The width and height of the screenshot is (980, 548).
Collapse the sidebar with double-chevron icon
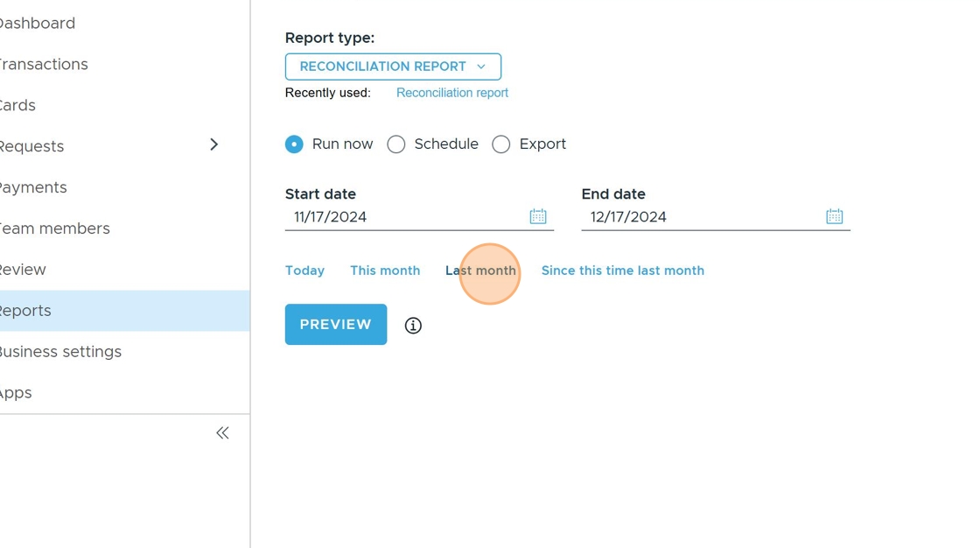[x=222, y=433]
